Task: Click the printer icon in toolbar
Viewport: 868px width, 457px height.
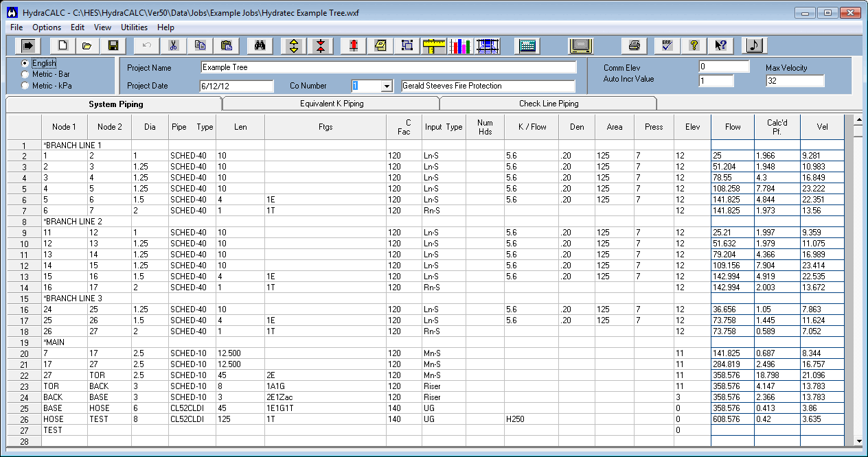Action: (x=635, y=45)
